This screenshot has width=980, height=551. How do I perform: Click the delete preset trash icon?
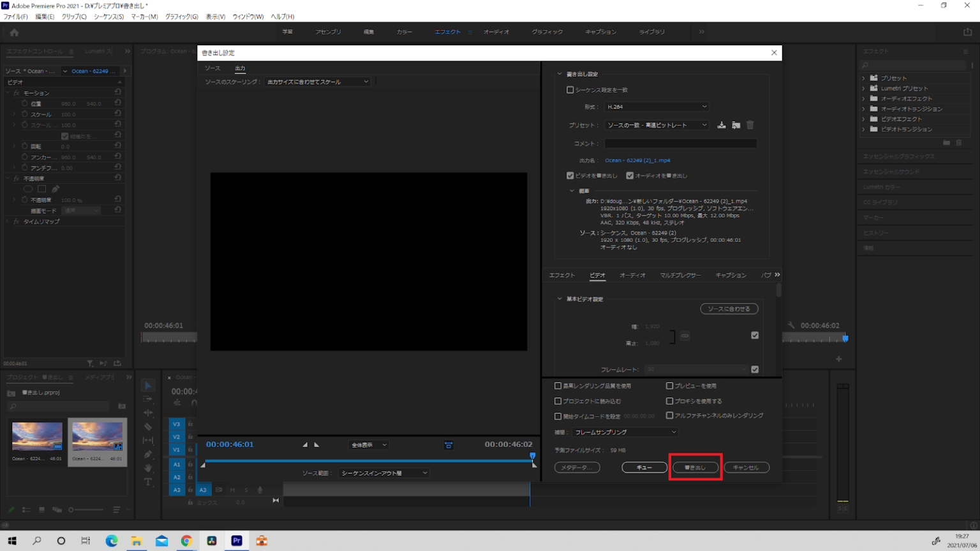coord(750,125)
